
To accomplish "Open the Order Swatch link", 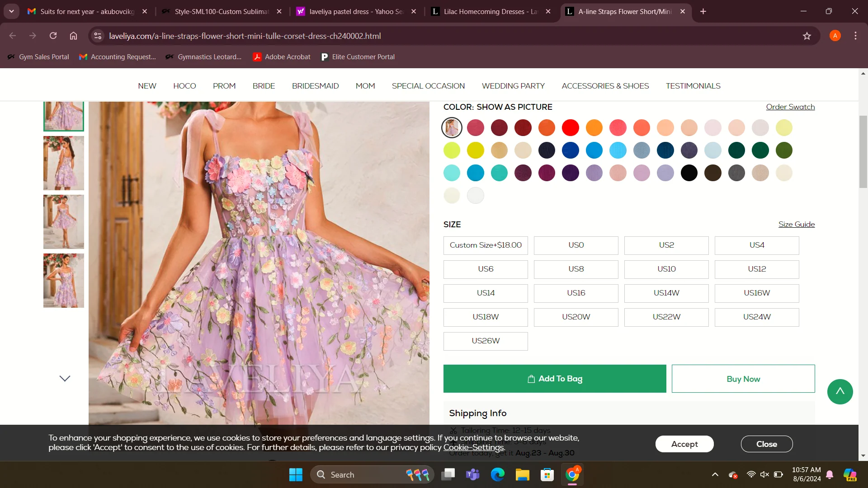I will (790, 107).
